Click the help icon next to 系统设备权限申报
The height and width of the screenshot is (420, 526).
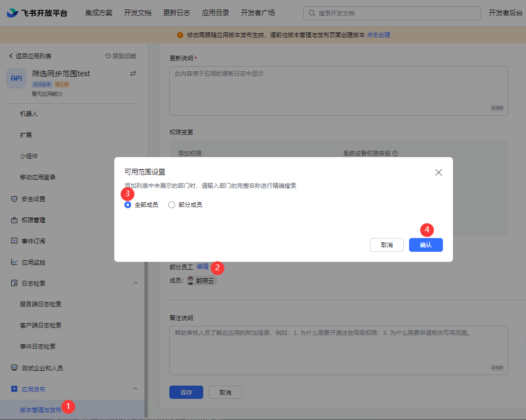point(395,154)
